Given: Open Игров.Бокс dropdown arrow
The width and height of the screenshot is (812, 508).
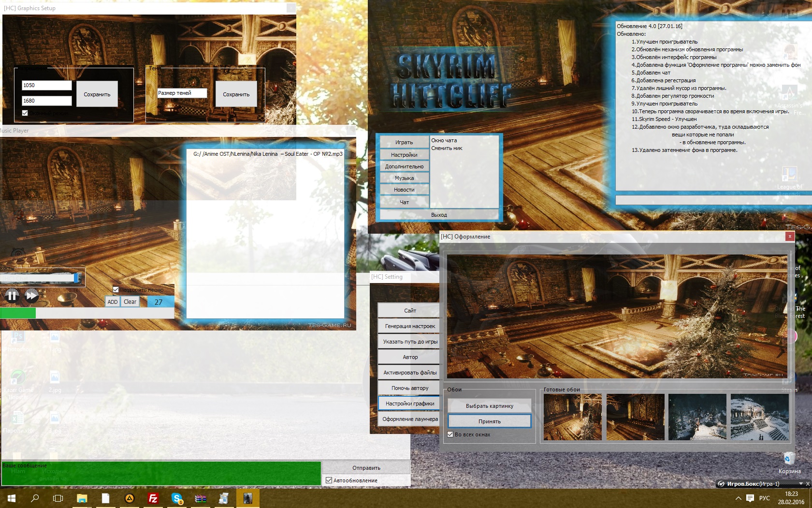Looking at the screenshot, I should click(800, 484).
